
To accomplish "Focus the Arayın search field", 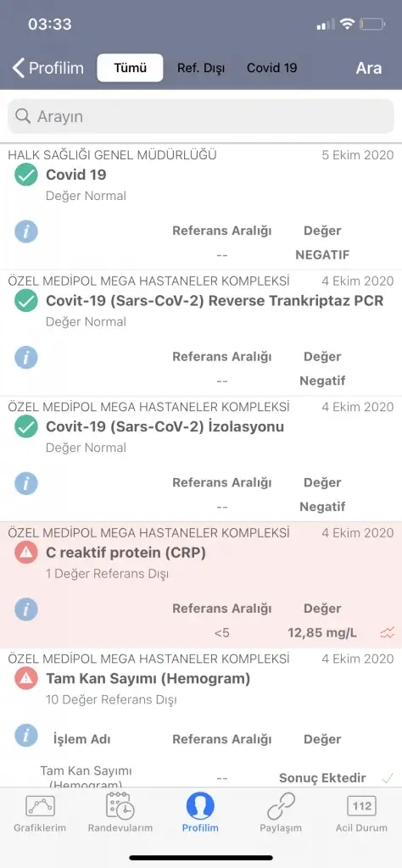I will [x=201, y=116].
